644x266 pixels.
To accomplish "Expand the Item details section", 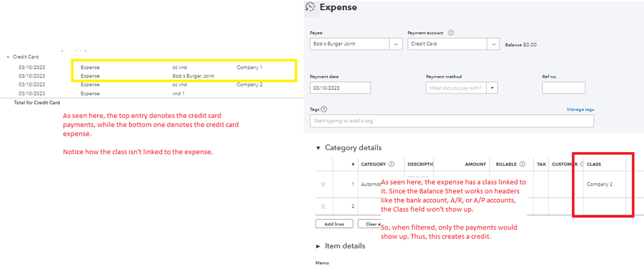I will tap(318, 246).
